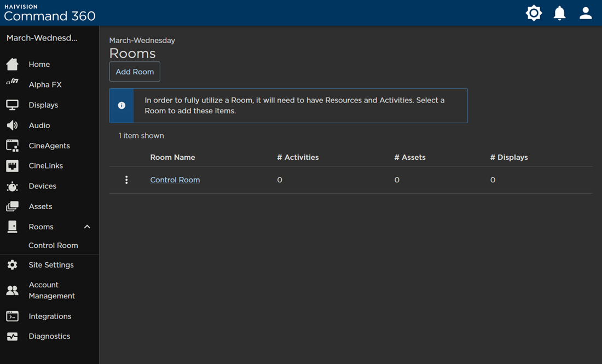Click the # Displays column header
The height and width of the screenshot is (364, 602).
pos(509,157)
